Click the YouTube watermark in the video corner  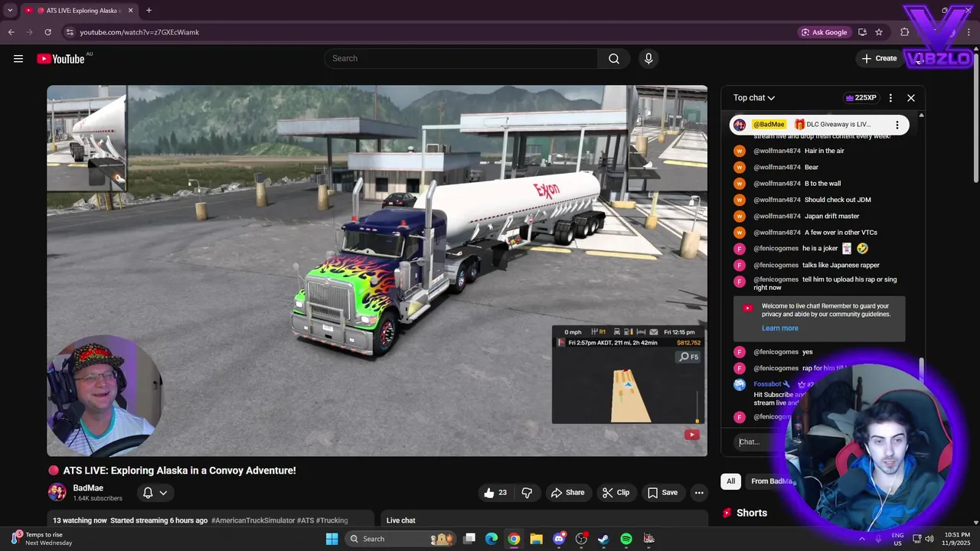(x=692, y=435)
